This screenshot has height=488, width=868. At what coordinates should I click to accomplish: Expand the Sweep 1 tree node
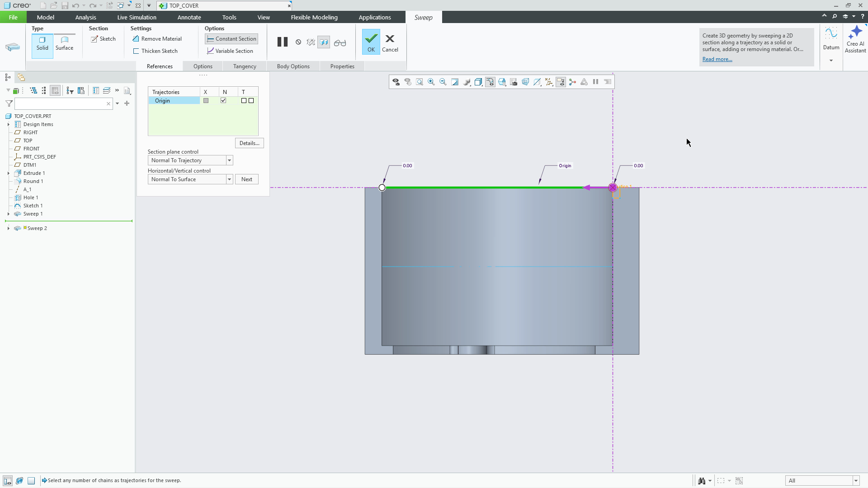pos(8,214)
